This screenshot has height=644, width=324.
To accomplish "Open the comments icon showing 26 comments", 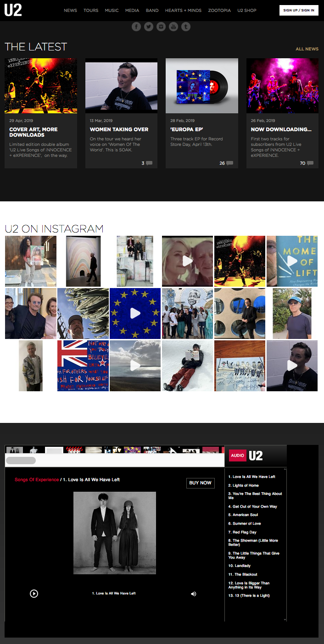I will click(229, 163).
